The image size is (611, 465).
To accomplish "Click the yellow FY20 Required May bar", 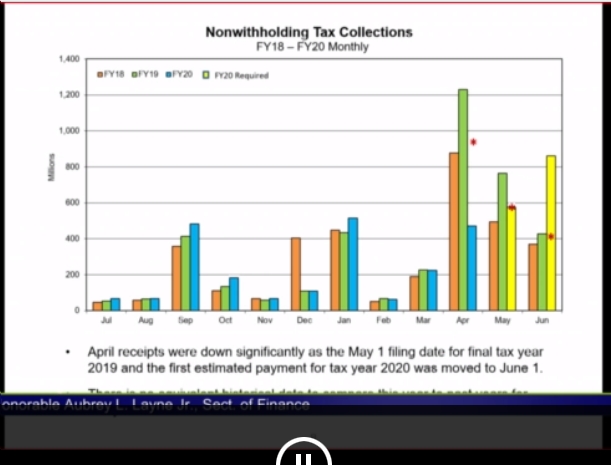I will (512, 259).
